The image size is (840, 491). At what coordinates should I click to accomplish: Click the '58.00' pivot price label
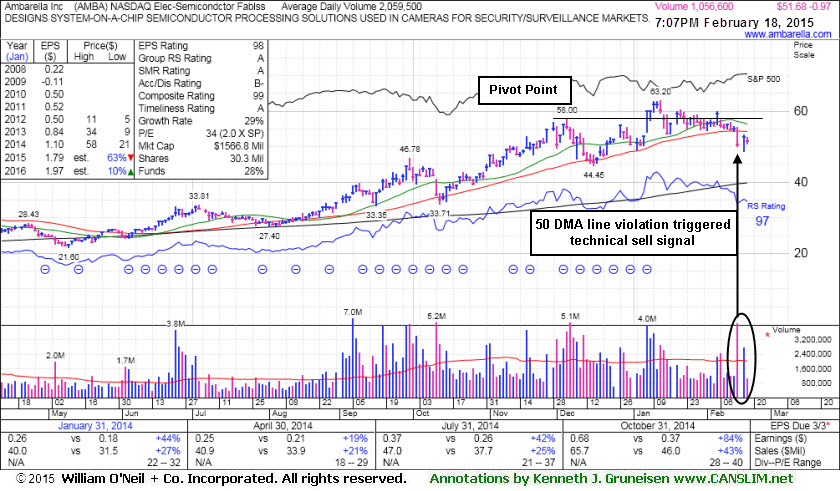tap(567, 110)
